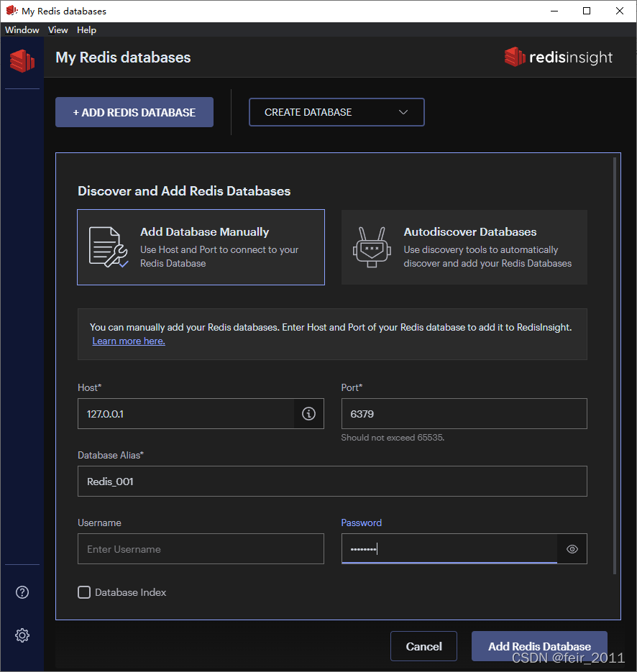Maximize the RedisInsight window
Image resolution: width=637 pixels, height=672 pixels.
(587, 11)
